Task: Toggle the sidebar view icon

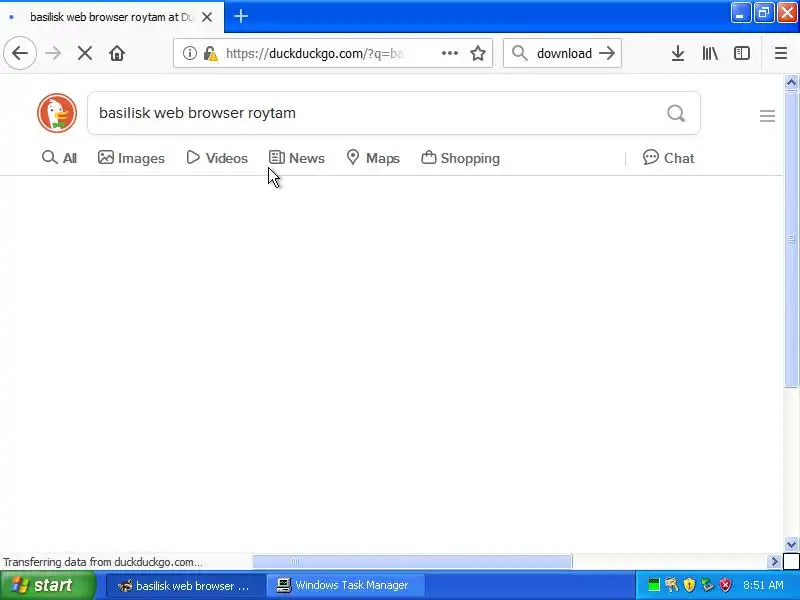Action: coord(741,53)
